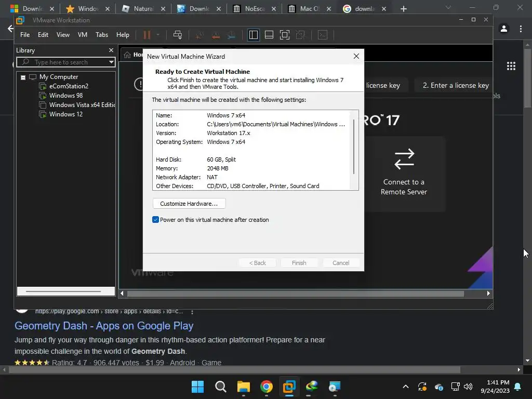The image size is (532, 399).
Task: Click the Home tab icon
Action: pos(127,55)
